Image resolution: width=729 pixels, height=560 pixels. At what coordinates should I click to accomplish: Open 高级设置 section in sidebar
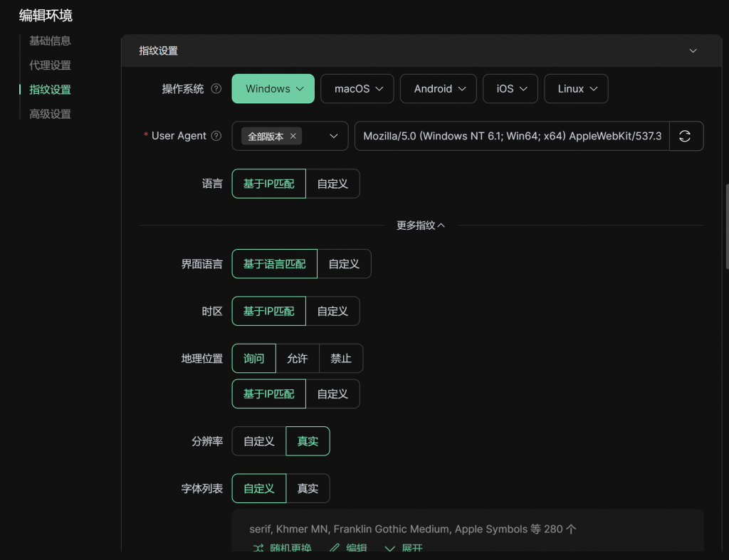pos(50,114)
